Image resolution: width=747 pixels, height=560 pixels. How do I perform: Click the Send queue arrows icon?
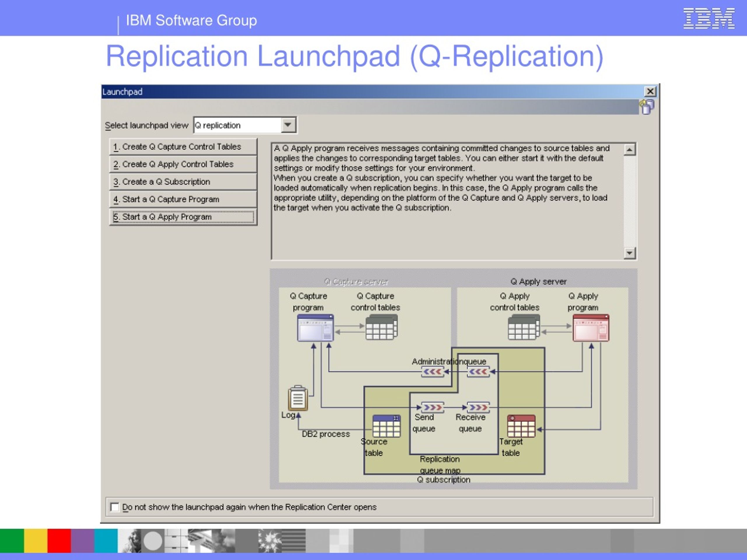tap(432, 407)
